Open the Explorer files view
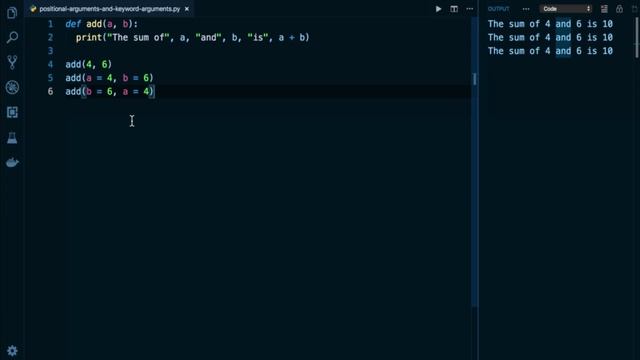The image size is (640, 360). (12, 13)
